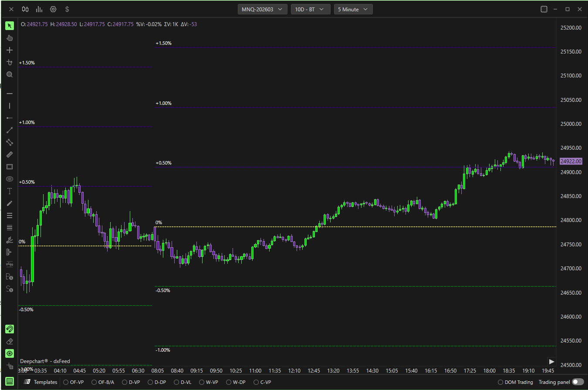The width and height of the screenshot is (588, 390).
Task: Select the zoom magnifier tool
Action: pyautogui.click(x=10, y=74)
